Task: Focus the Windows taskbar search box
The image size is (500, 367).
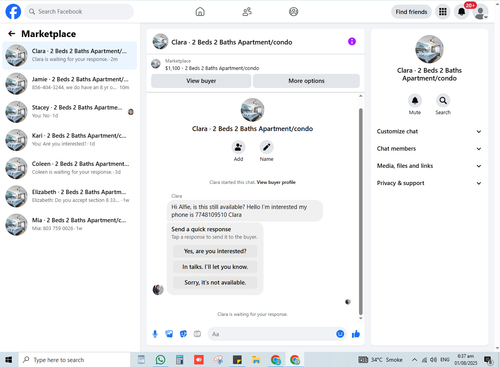Action: point(74,360)
